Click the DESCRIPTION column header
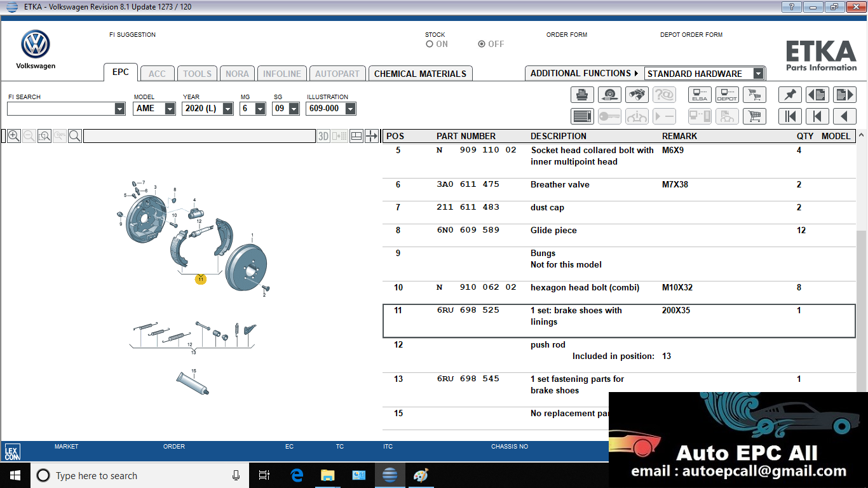868x488 pixels. 559,136
